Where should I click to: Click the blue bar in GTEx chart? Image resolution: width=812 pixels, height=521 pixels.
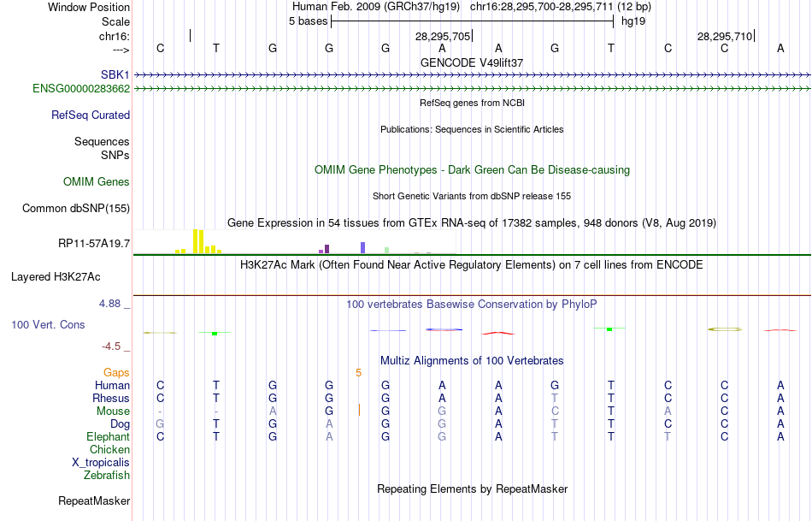[x=363, y=247]
